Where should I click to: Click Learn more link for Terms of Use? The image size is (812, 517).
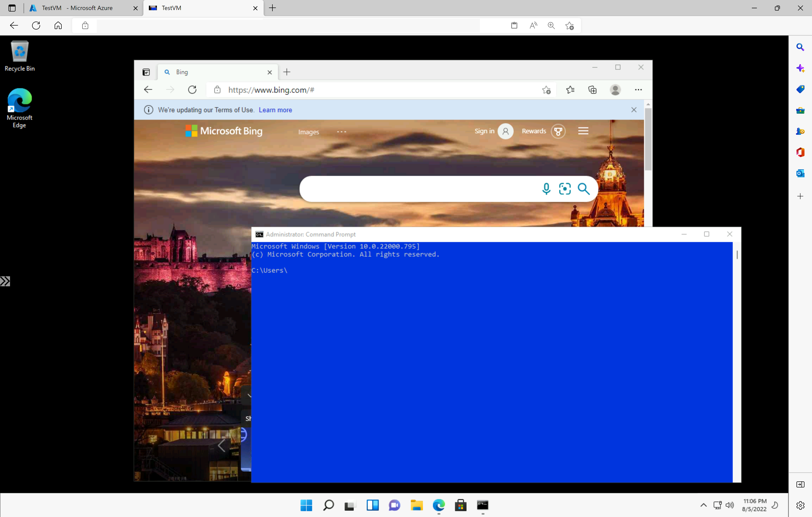point(275,110)
